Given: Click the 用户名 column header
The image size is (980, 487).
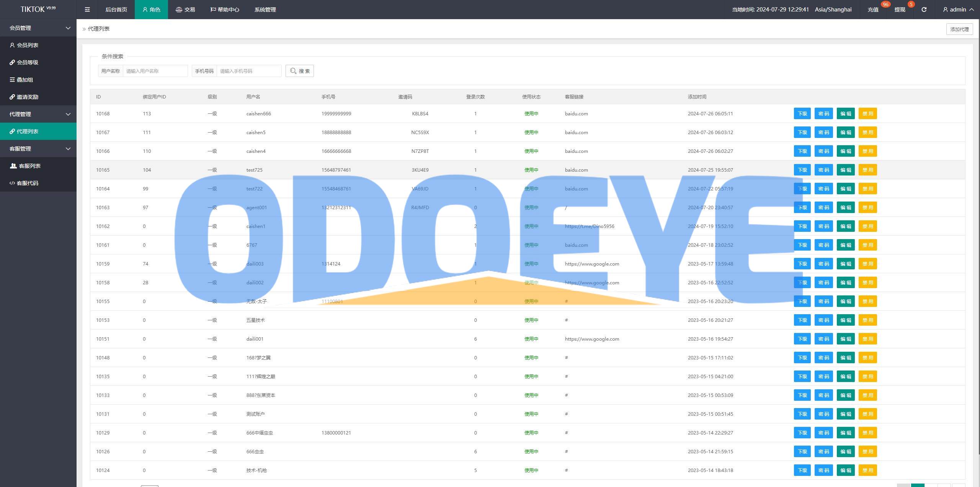Looking at the screenshot, I should [x=253, y=97].
